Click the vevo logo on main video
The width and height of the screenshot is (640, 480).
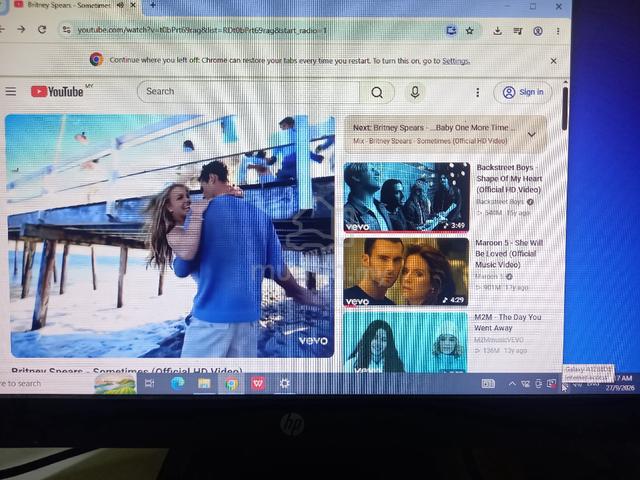coord(313,341)
